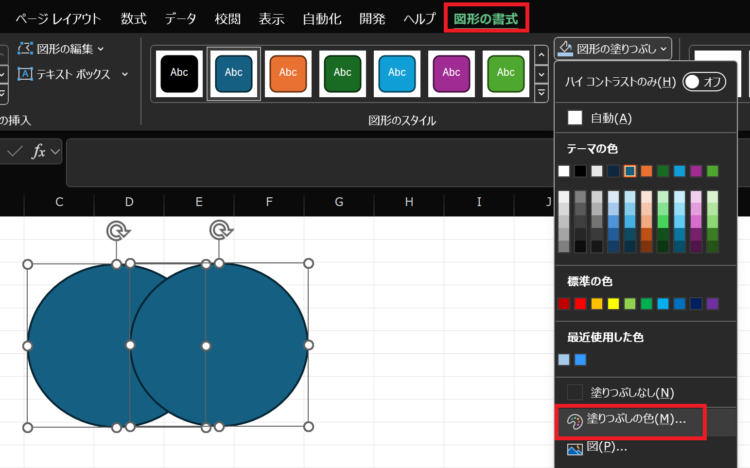Click the テキスト ボックス button

pos(64,74)
